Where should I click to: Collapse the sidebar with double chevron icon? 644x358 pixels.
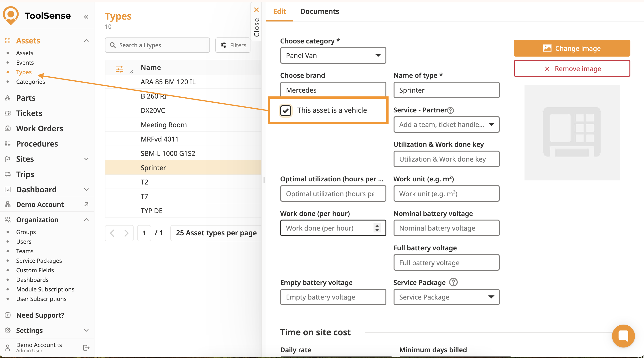tap(86, 17)
